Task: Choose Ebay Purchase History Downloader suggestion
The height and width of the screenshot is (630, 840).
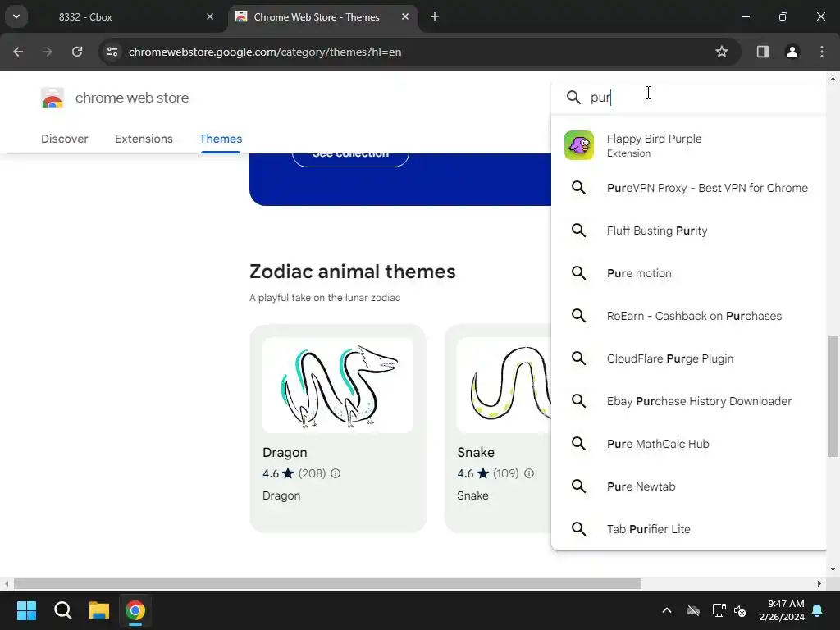Action: (689, 400)
